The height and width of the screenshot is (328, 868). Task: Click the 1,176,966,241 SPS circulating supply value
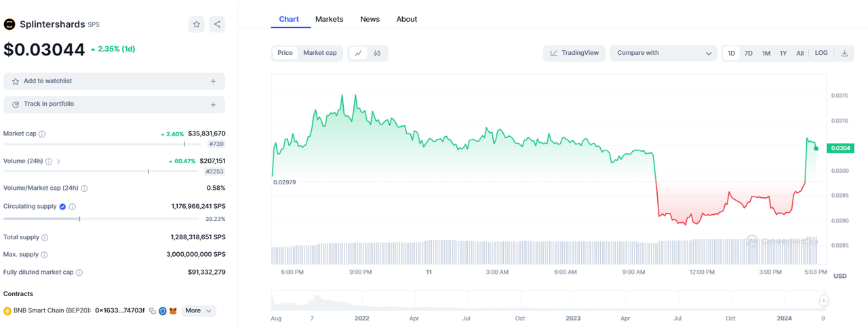click(x=199, y=207)
